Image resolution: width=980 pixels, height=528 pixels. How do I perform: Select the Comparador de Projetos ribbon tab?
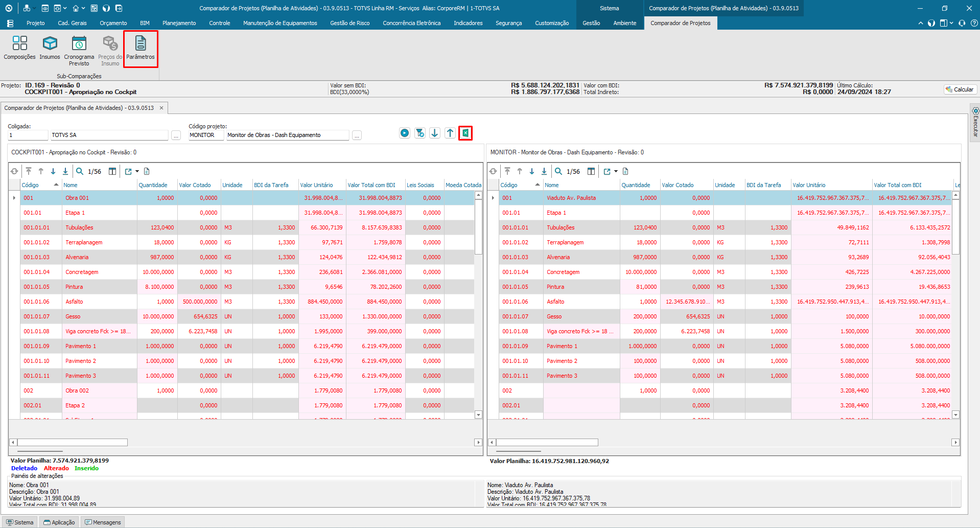pos(681,23)
